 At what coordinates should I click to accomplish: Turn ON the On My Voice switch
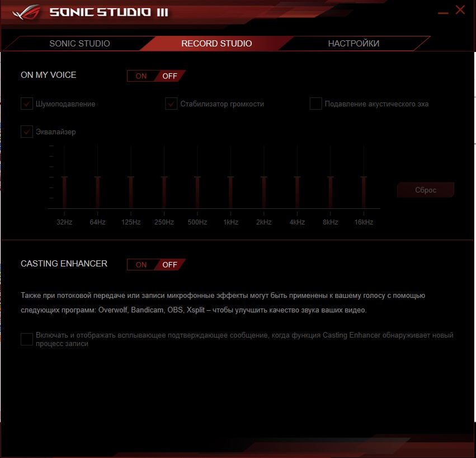click(141, 76)
